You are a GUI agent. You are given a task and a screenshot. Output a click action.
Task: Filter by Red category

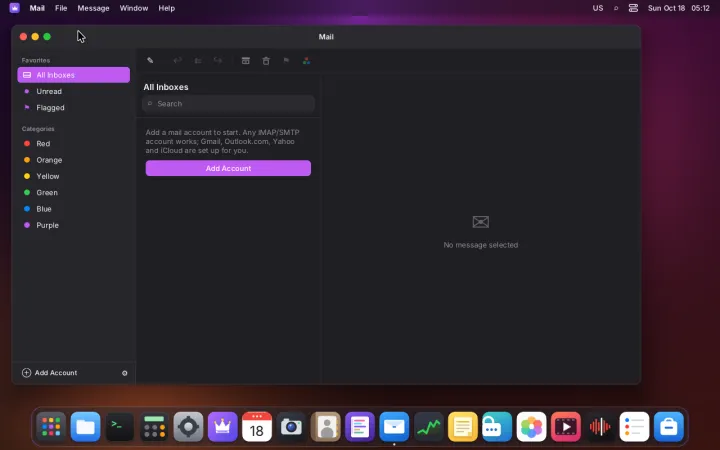(73, 144)
